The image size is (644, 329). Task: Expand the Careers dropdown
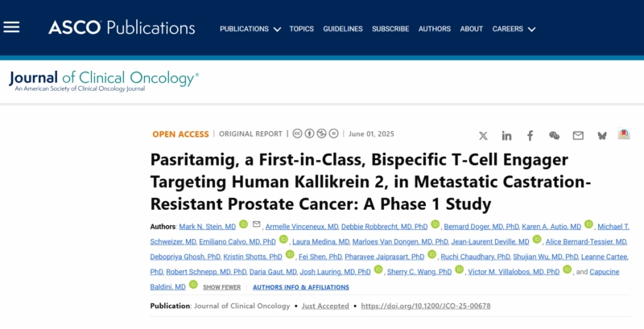[514, 29]
